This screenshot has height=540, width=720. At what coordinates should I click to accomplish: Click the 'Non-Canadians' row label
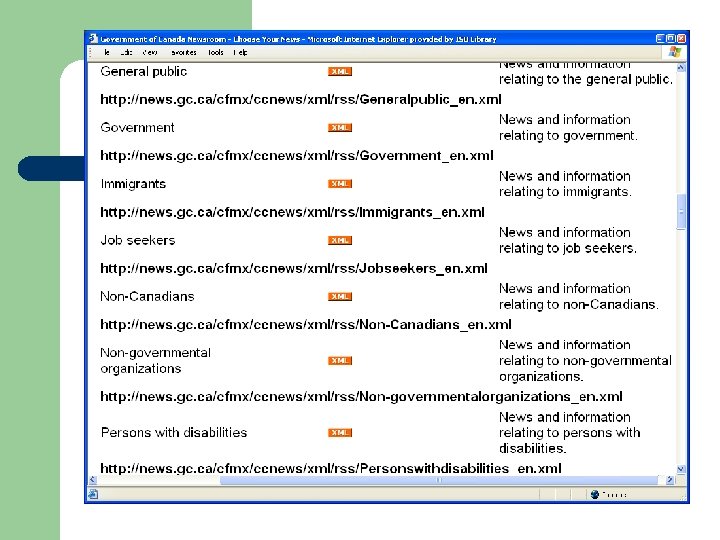(147, 297)
